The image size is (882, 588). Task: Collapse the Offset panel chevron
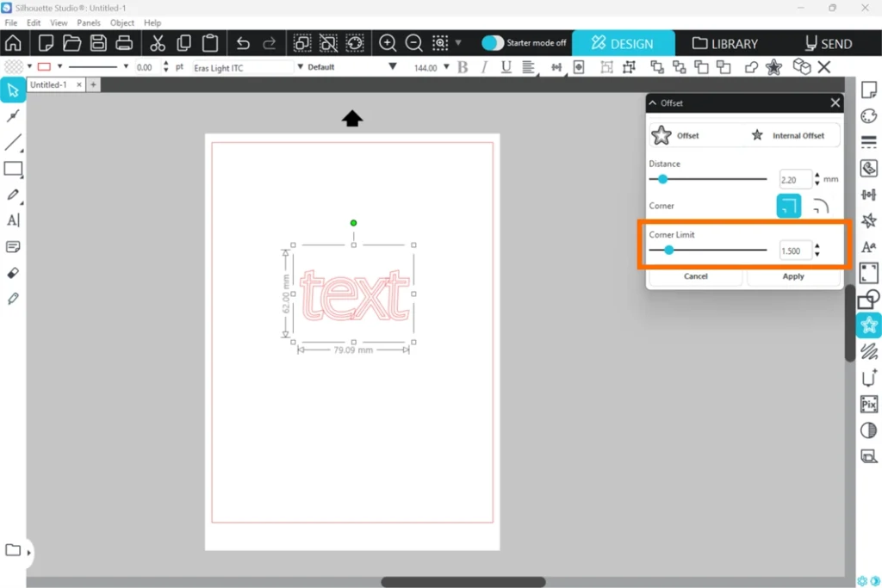653,102
